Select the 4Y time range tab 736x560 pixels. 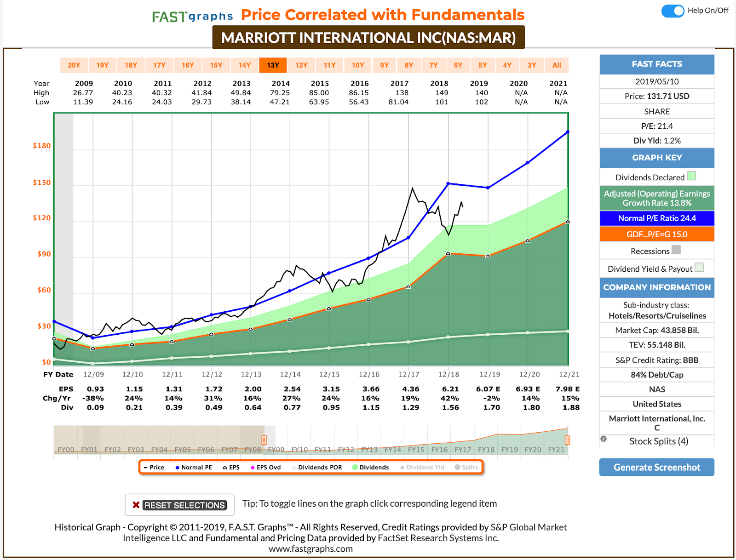click(507, 65)
